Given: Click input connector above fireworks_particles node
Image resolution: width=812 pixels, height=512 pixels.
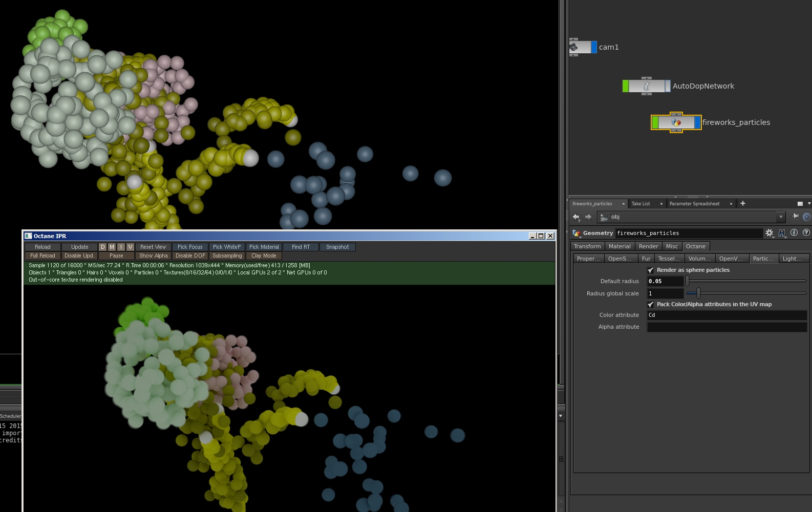Looking at the screenshot, I should click(676, 114).
